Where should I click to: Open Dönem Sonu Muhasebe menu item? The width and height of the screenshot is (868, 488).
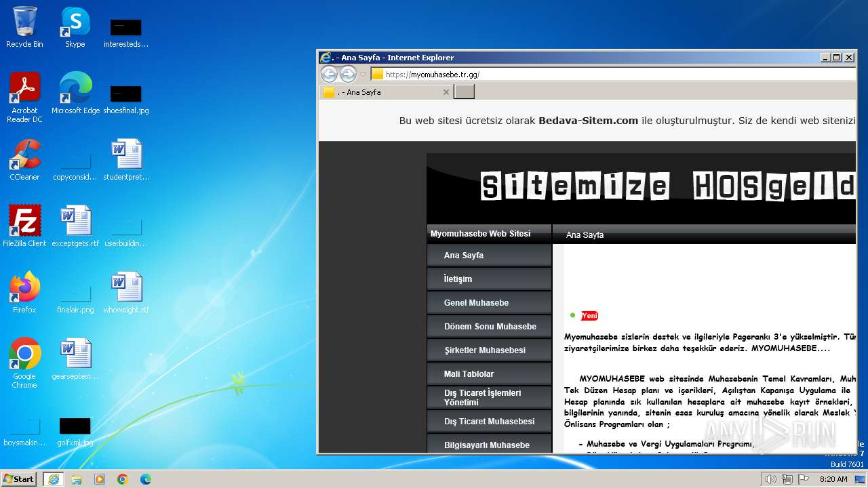pos(489,327)
